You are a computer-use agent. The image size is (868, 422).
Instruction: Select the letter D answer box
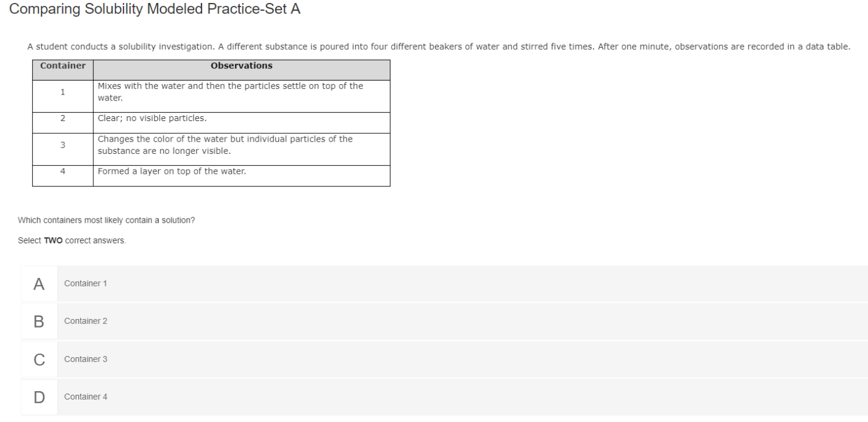pos(39,397)
